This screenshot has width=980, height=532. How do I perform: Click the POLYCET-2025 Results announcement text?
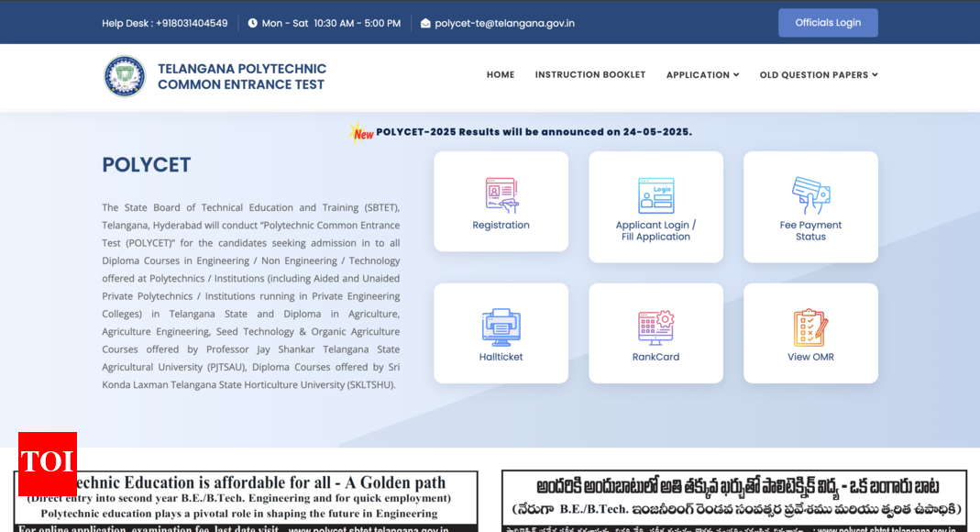pos(534,132)
